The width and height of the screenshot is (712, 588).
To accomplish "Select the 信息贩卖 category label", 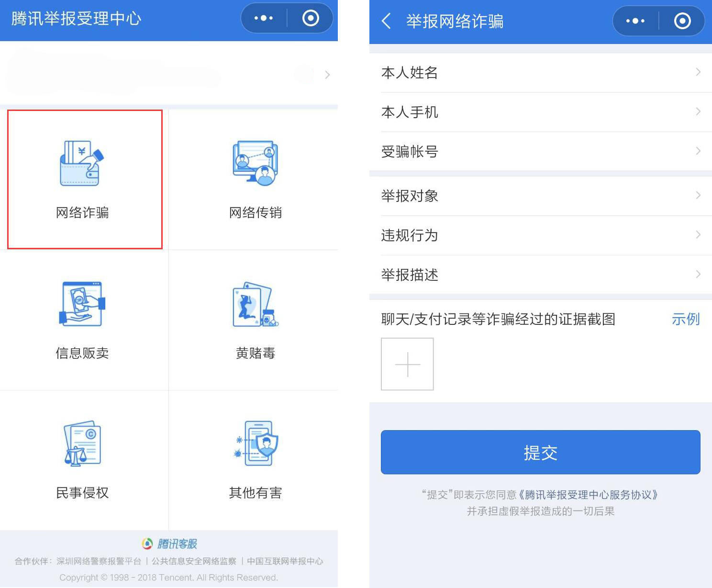I will [82, 353].
